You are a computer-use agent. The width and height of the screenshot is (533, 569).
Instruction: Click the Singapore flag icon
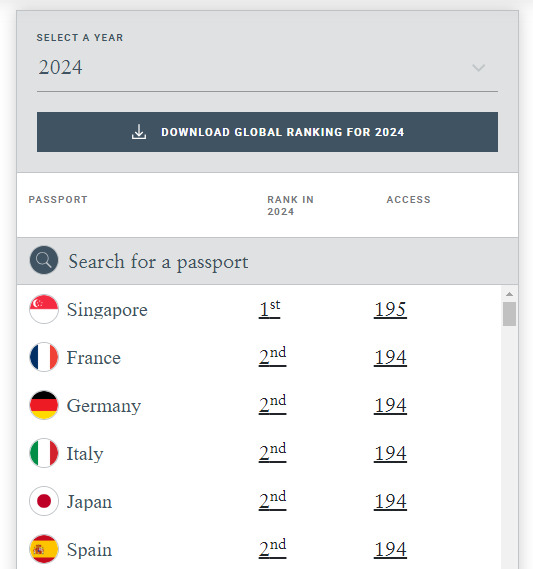point(44,309)
